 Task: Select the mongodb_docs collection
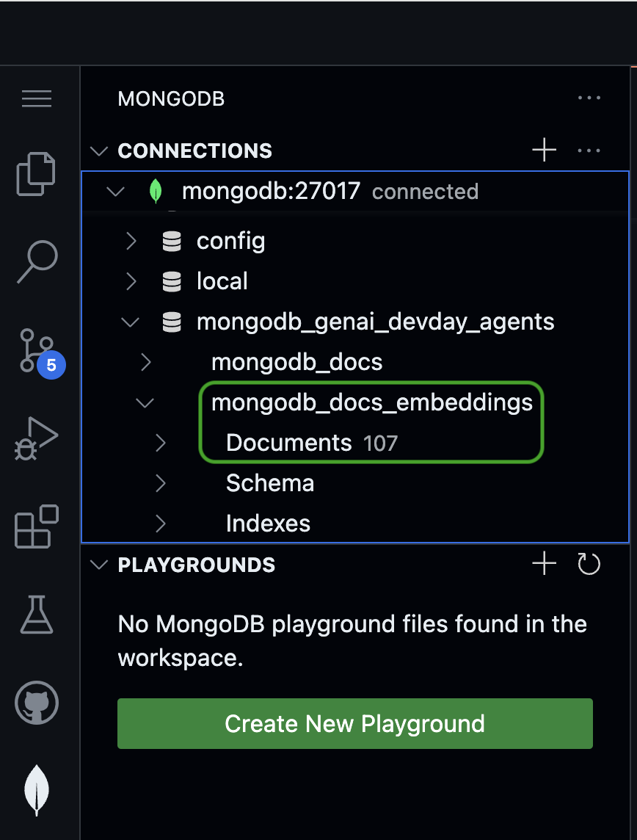pyautogui.click(x=296, y=362)
